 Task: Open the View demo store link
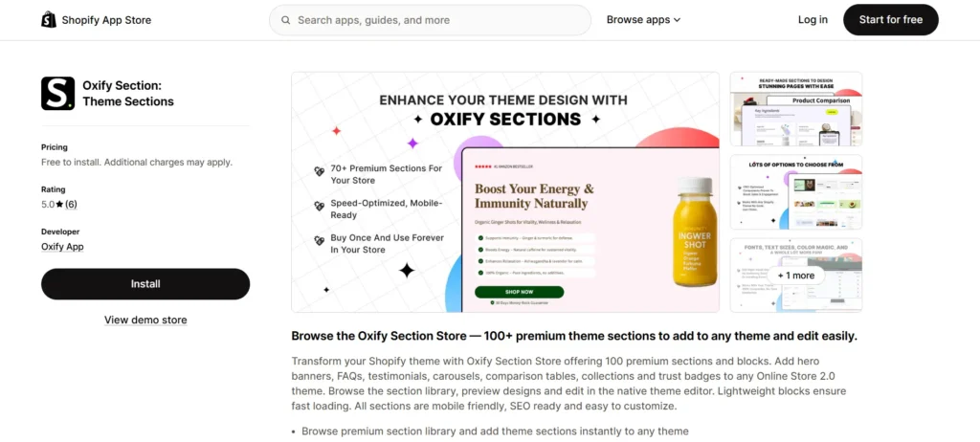pyautogui.click(x=145, y=320)
